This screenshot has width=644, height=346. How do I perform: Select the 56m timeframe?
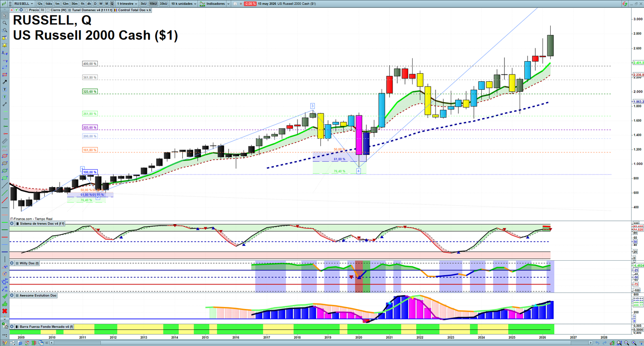click(74, 4)
